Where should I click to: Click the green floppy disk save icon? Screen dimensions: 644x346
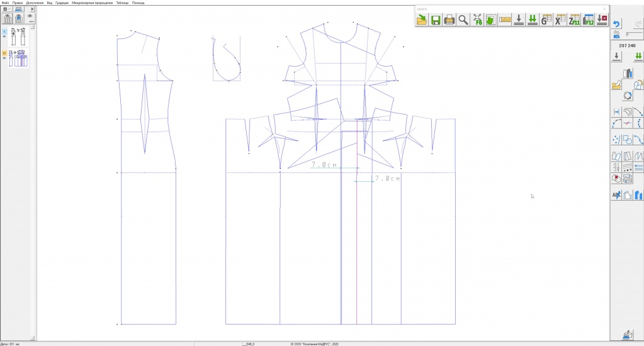(435, 20)
